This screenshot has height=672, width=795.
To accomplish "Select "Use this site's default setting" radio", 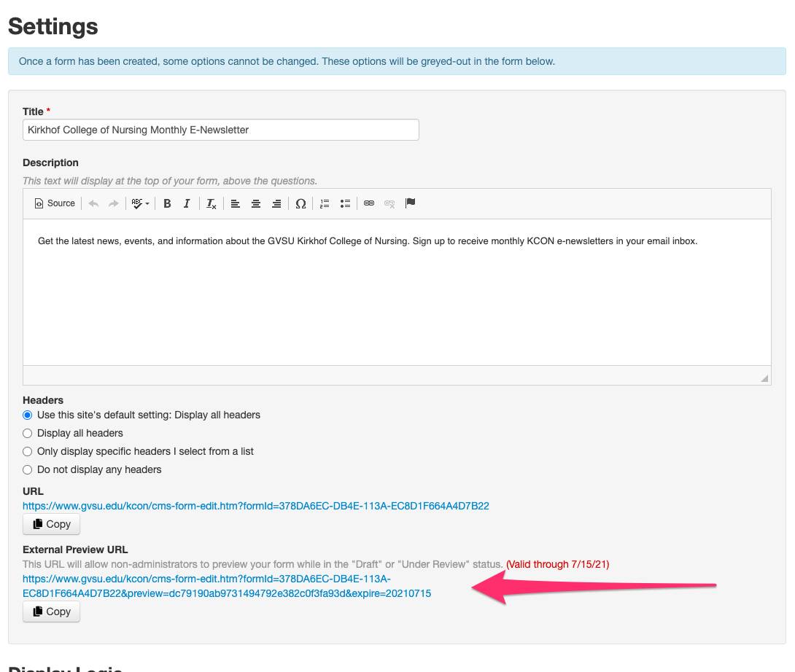I will (x=28, y=415).
